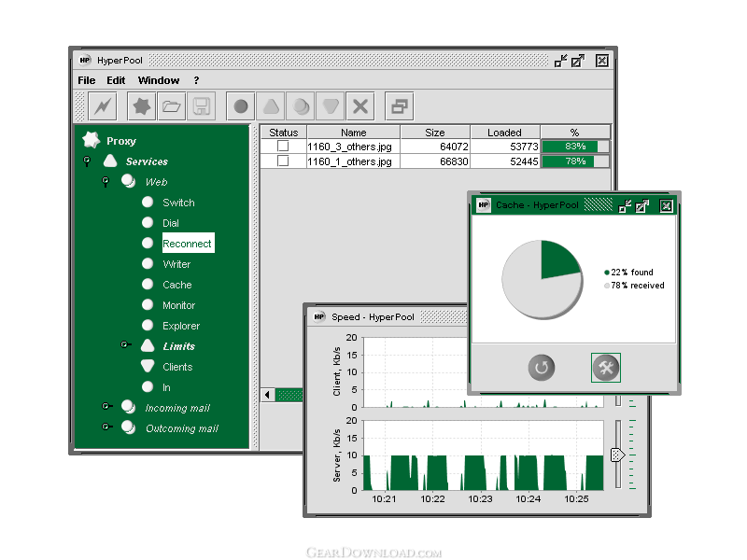Click the Size value 64072
Viewport: 747px width, 560px height.
[x=454, y=147]
